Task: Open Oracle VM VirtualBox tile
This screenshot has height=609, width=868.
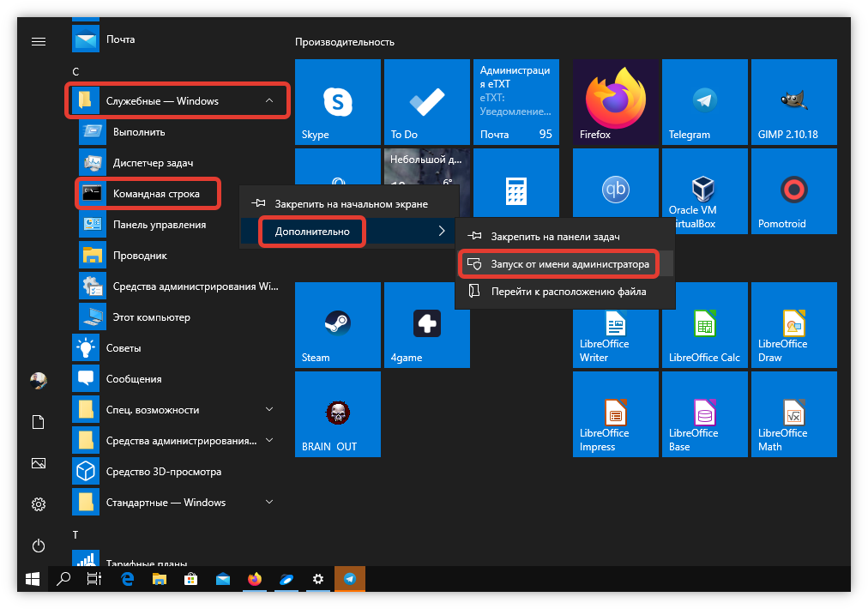Action: coord(704,191)
